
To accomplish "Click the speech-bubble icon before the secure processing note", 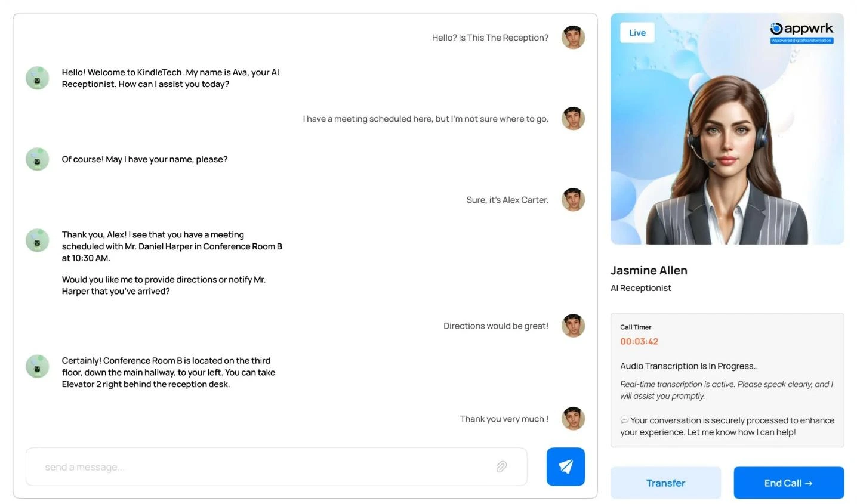I will (624, 420).
